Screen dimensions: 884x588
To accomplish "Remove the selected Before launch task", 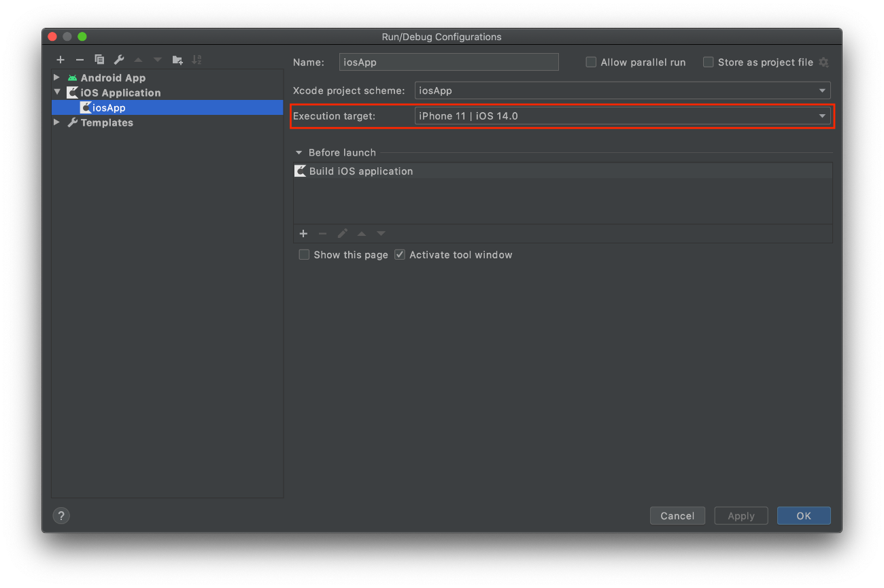I will (x=322, y=234).
